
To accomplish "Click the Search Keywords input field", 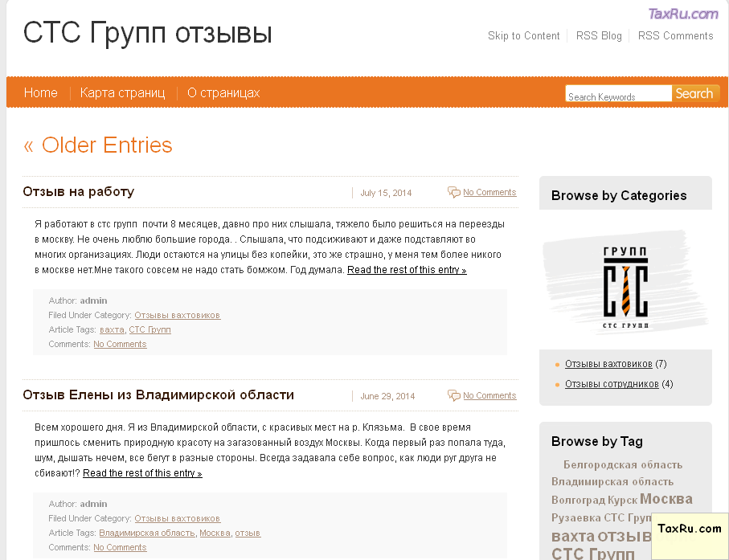I will (617, 95).
